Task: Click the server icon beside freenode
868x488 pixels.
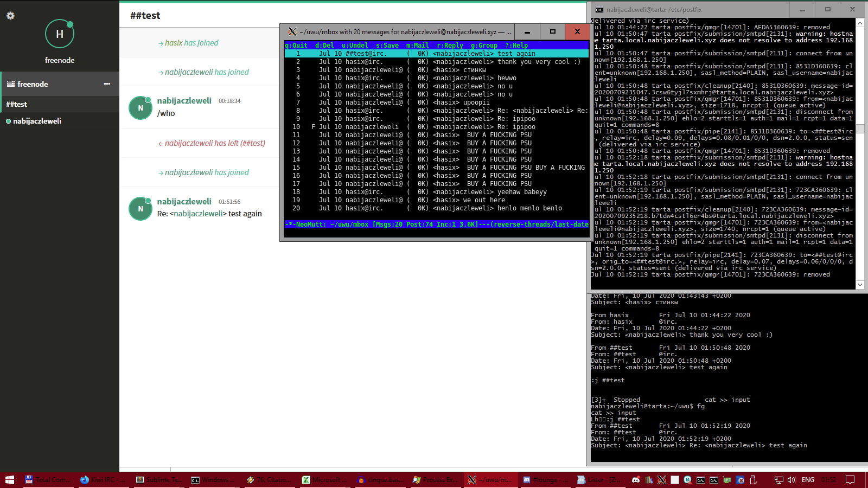Action: (10, 84)
